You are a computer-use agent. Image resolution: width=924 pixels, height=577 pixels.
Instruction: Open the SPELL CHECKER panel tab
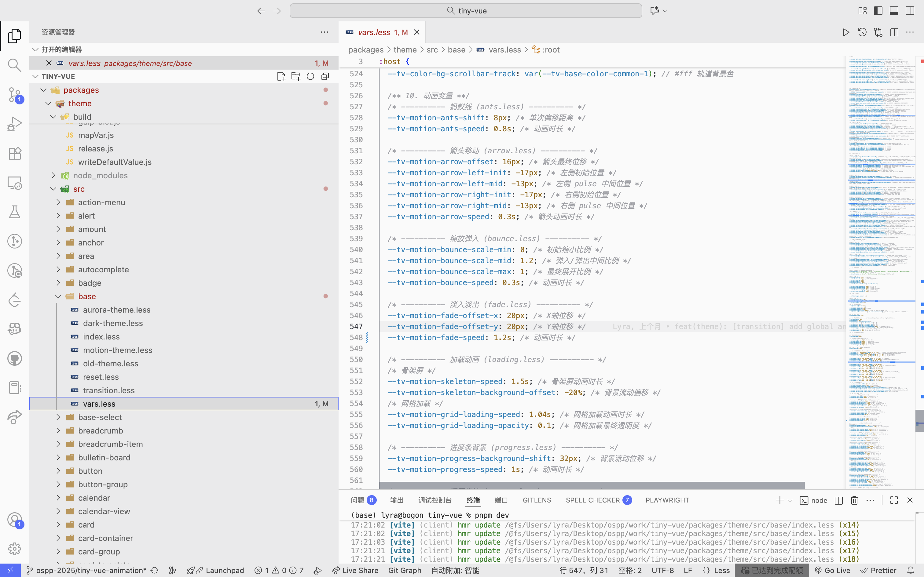pos(592,500)
